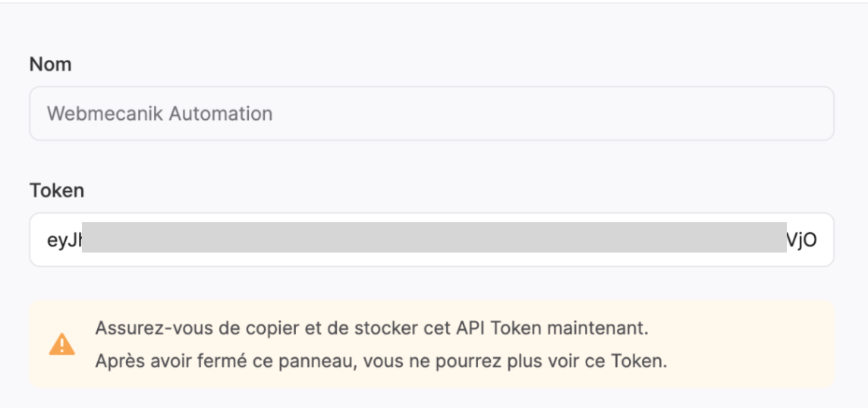The image size is (868, 408).
Task: Select the Token value field
Action: [431, 240]
